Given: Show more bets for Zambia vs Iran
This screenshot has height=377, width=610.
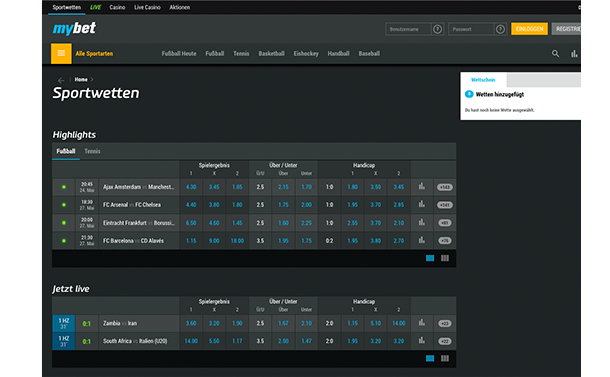Looking at the screenshot, I should [x=445, y=323].
